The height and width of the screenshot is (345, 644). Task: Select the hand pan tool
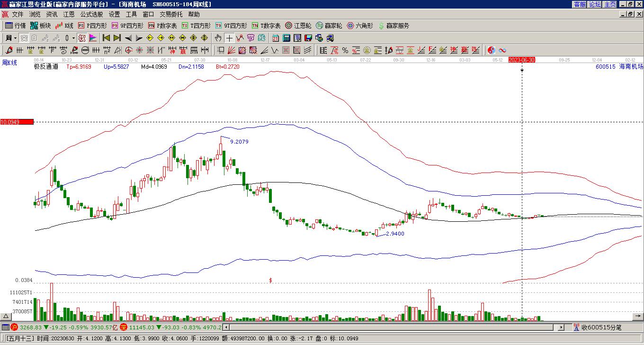click(217, 38)
